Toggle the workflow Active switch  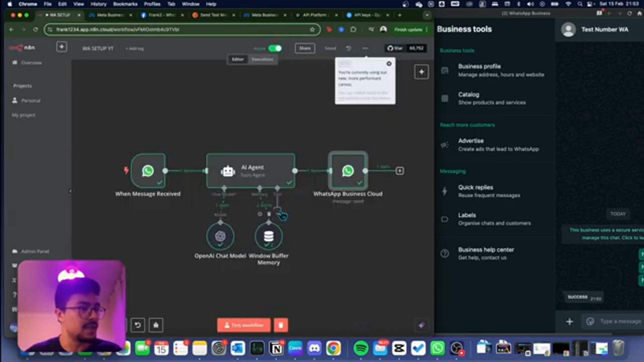point(275,48)
